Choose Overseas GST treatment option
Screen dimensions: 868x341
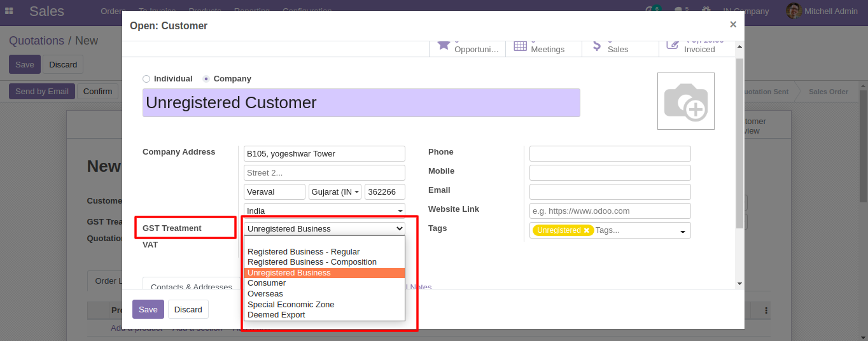(325, 294)
